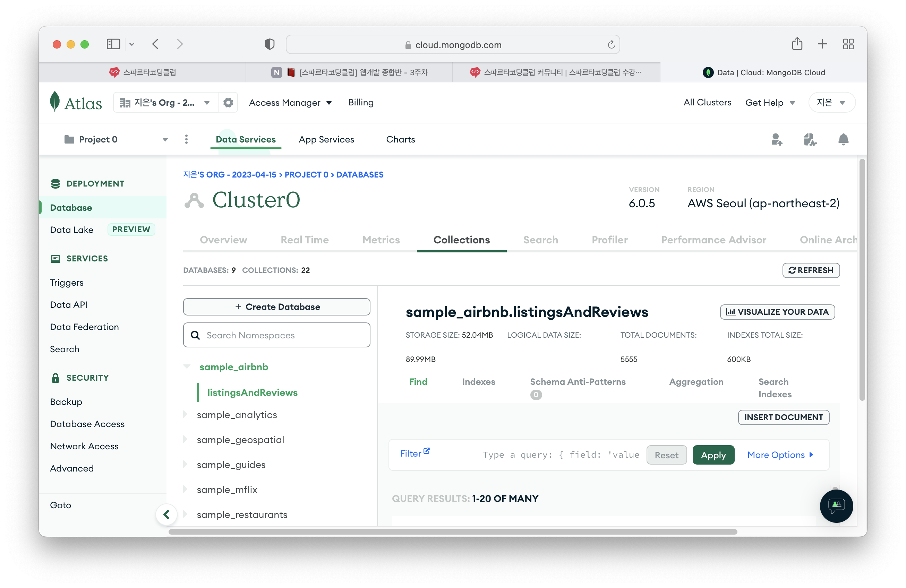Open the Project 0 selector dropdown

coord(116,139)
